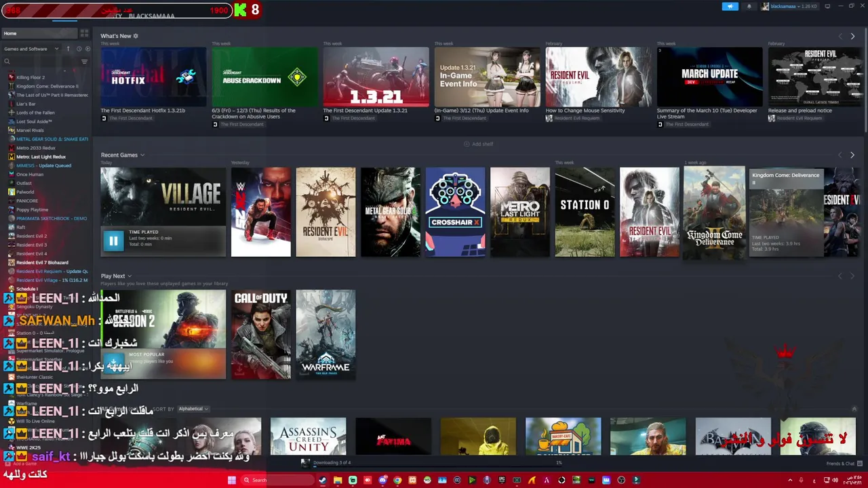Screen dimensions: 868x488
Task: Open What's New settings gear
Action: click(136, 36)
